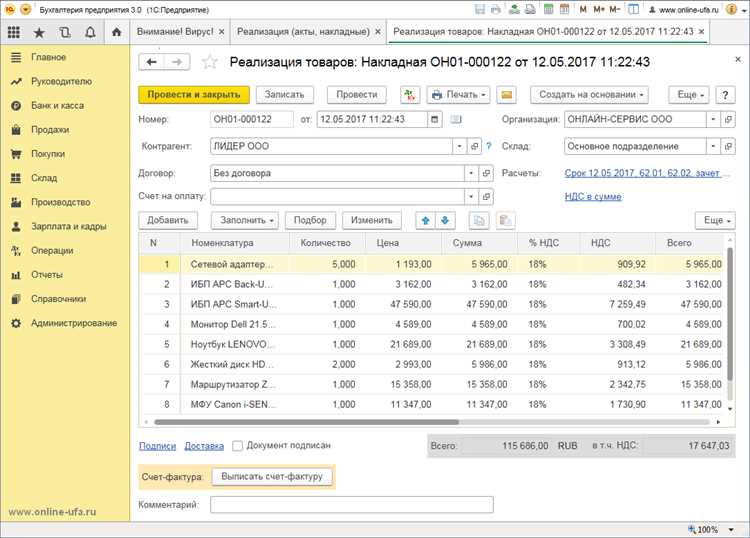Open Favorites star in top panel

(x=39, y=32)
